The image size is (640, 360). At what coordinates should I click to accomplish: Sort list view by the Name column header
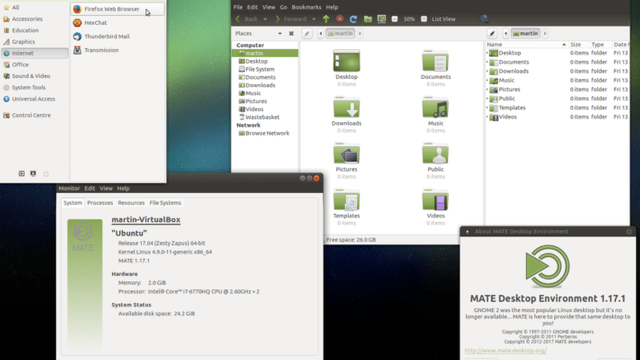[x=526, y=44]
